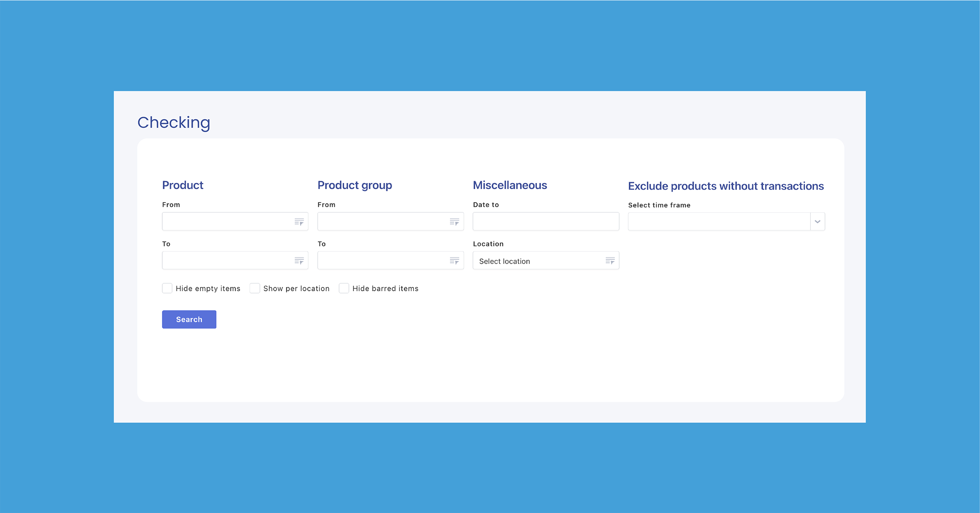Click the Product group section heading
The width and height of the screenshot is (980, 513).
coord(355,185)
